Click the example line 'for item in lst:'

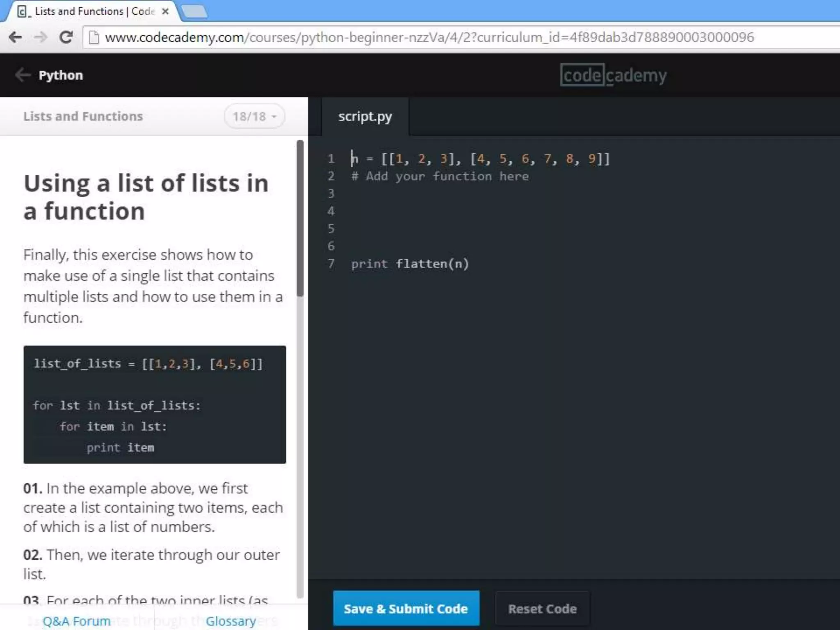114,427
